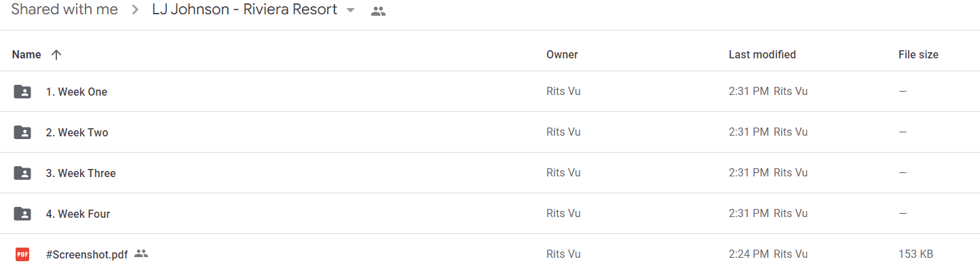This screenshot has width=980, height=270.
Task: Click the shared folder icon for Week Two
Action: (x=22, y=132)
